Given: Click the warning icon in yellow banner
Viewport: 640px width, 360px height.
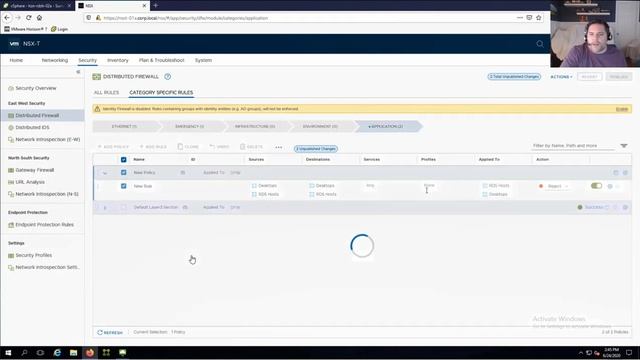Looking at the screenshot, I should (x=97, y=109).
